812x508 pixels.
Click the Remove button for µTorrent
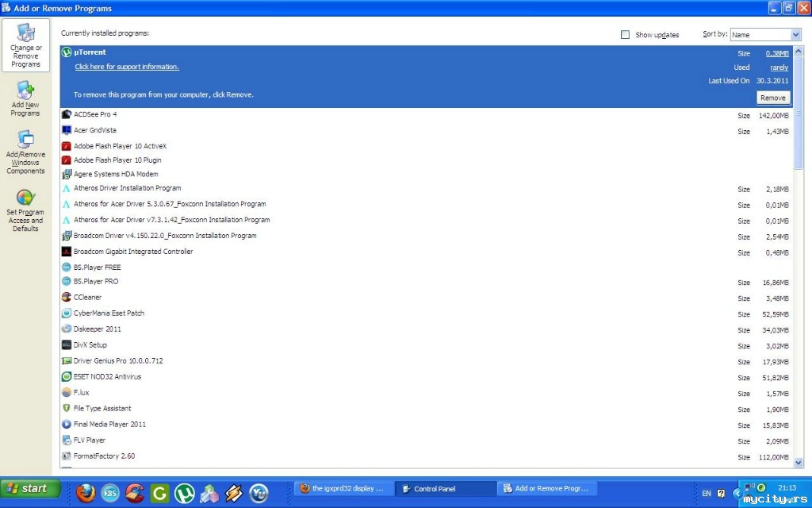[x=773, y=98]
